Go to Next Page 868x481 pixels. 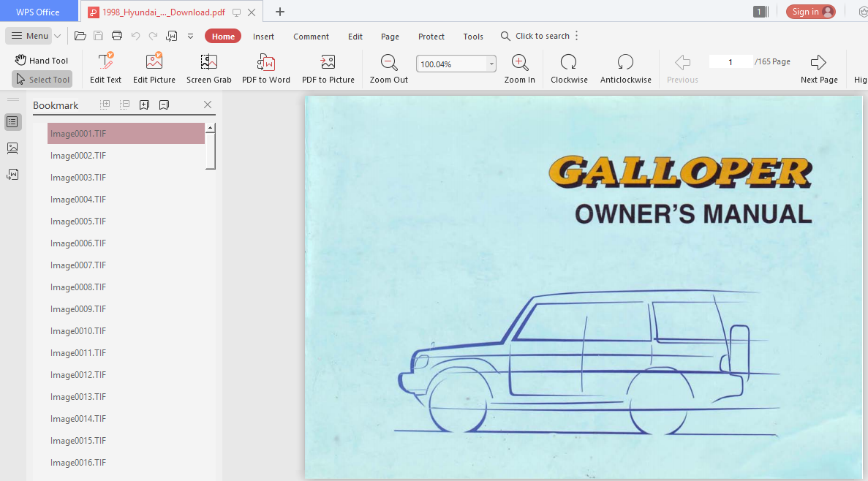[x=819, y=68]
